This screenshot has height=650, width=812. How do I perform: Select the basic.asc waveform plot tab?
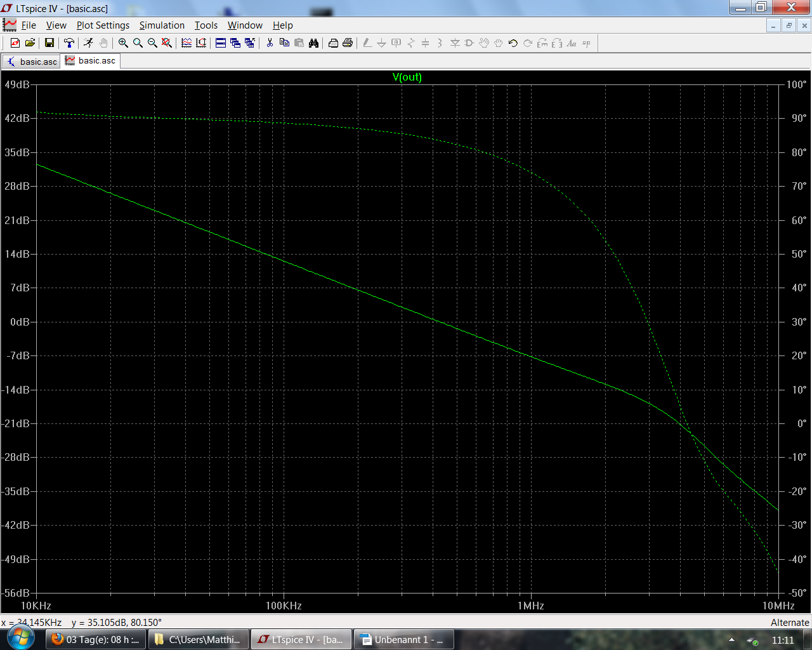[x=90, y=60]
